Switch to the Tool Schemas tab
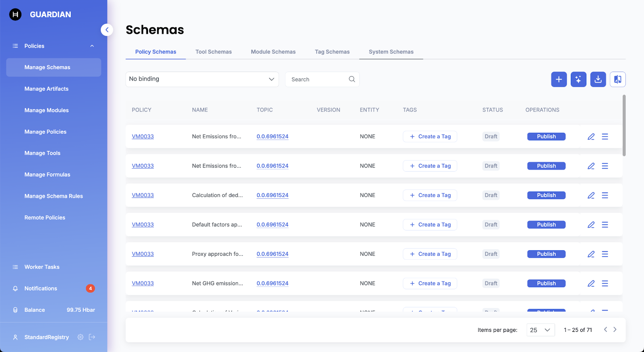This screenshot has height=352, width=644. point(213,52)
